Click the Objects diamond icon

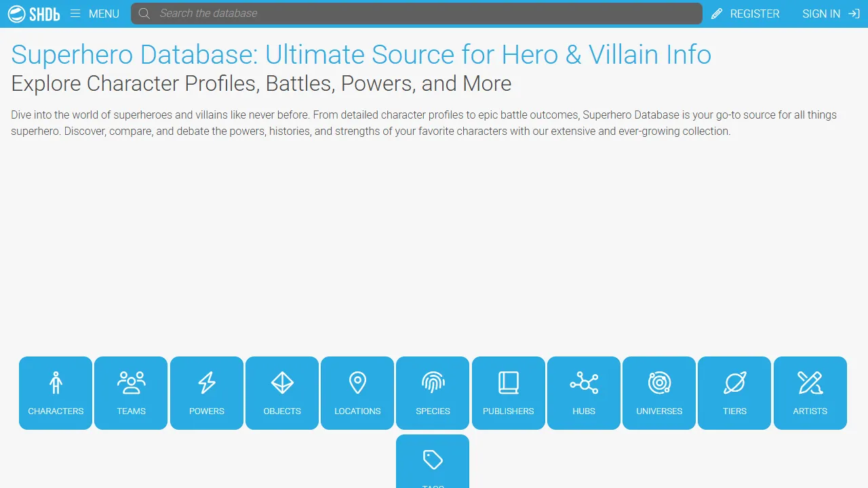coord(281,383)
